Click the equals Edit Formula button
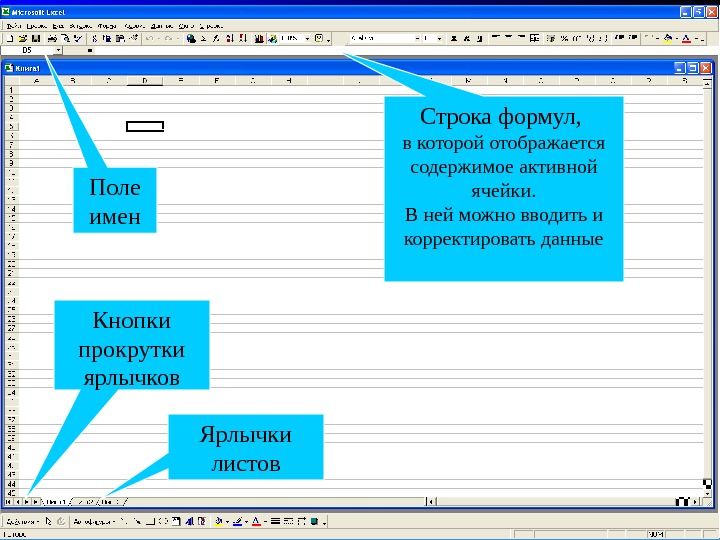 click(90, 50)
